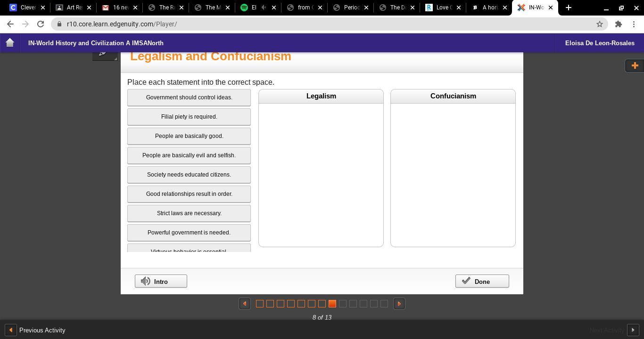The width and height of the screenshot is (644, 339).
Task: Jump to the last frame square
Action: pos(384,304)
